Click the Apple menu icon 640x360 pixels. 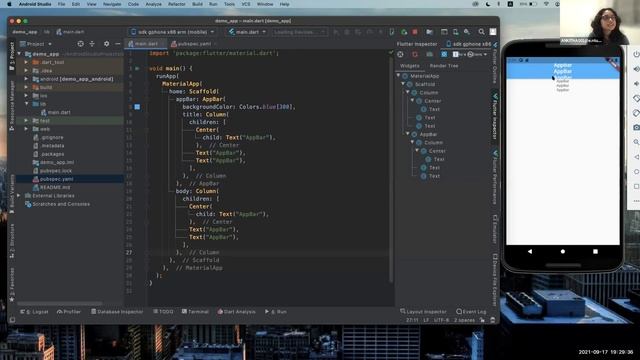coord(9,4)
